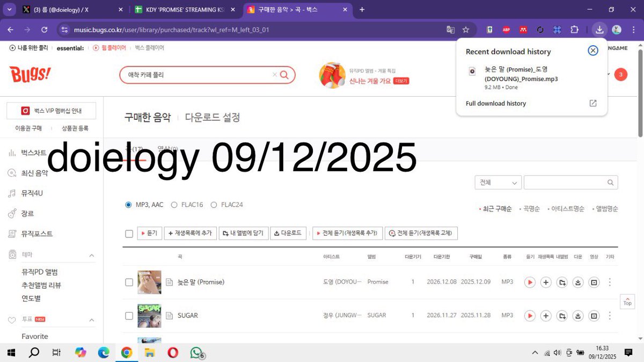Open the 구매한 음악 tab
Viewport: 644px width, 362px height.
coord(148,117)
